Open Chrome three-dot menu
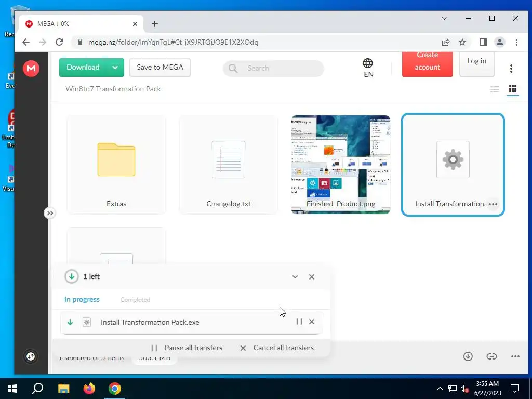532x399 pixels. (516, 42)
